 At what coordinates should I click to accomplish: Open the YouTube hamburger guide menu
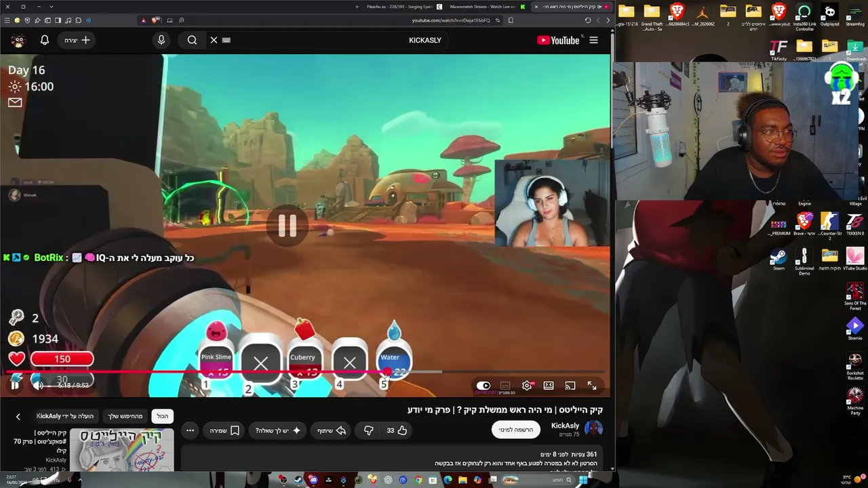click(593, 40)
